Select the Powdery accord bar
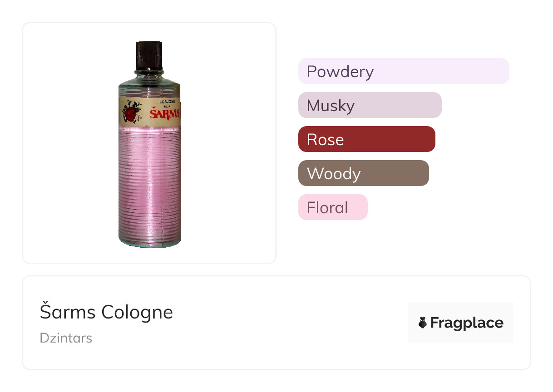This screenshot has height=392, width=553. (403, 71)
